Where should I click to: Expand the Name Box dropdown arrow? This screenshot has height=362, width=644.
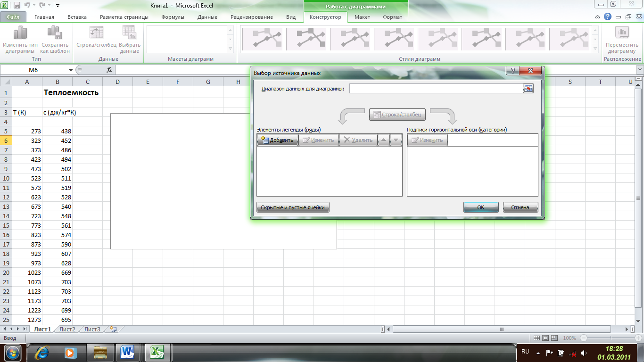(71, 70)
